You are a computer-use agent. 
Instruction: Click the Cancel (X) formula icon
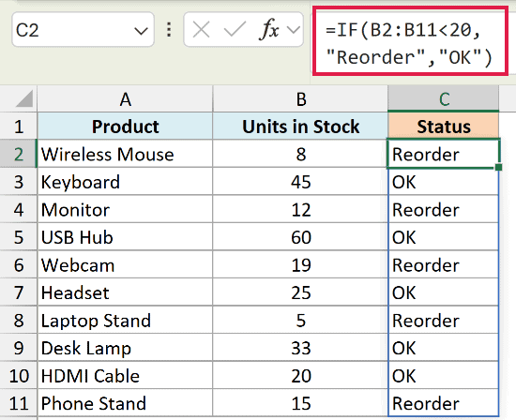pyautogui.click(x=201, y=30)
